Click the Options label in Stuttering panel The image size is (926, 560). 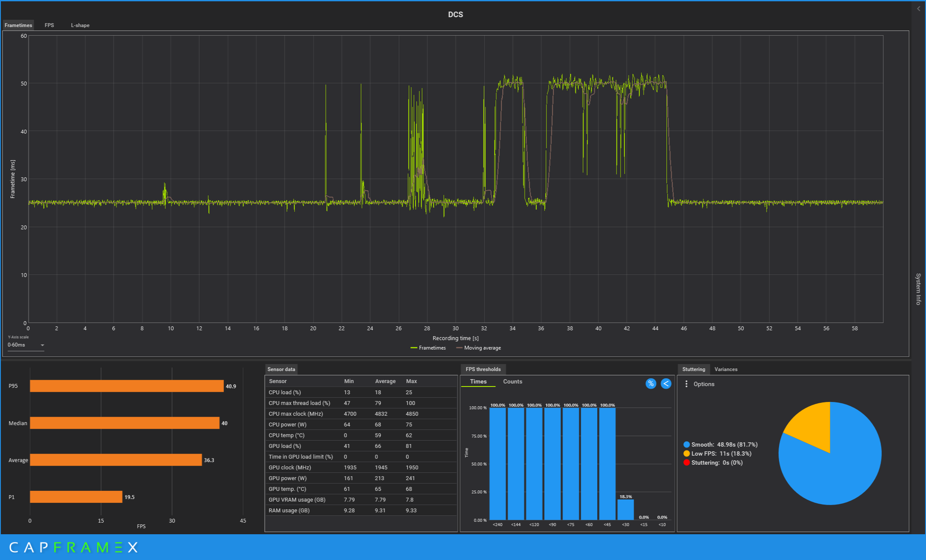tap(704, 384)
